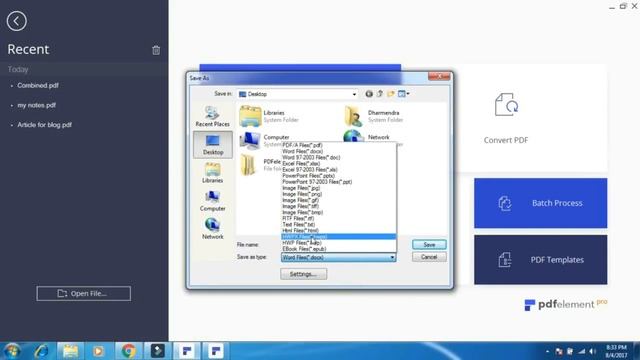Choose PDF/A Files (*.pdf) type
640x360 pixels.
339,145
